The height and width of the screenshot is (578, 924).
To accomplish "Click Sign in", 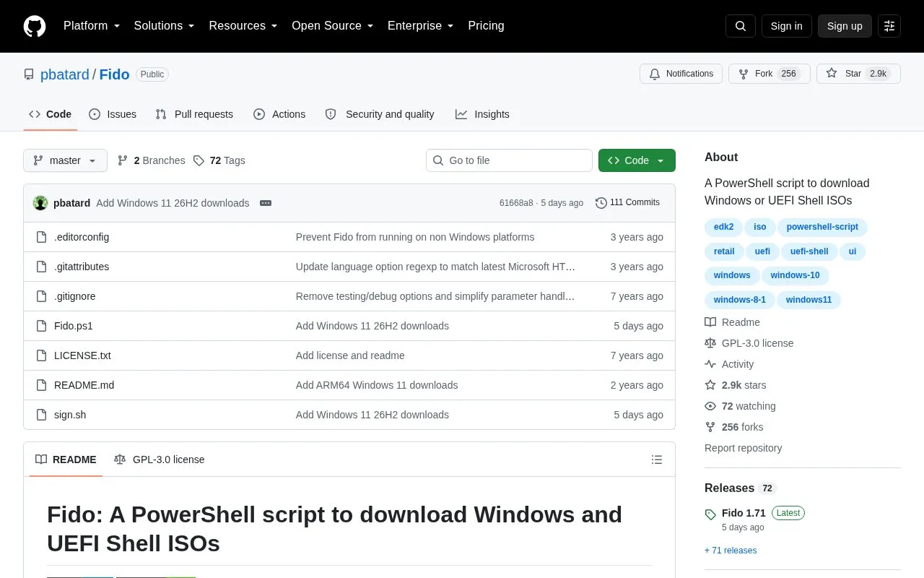I will pyautogui.click(x=786, y=26).
